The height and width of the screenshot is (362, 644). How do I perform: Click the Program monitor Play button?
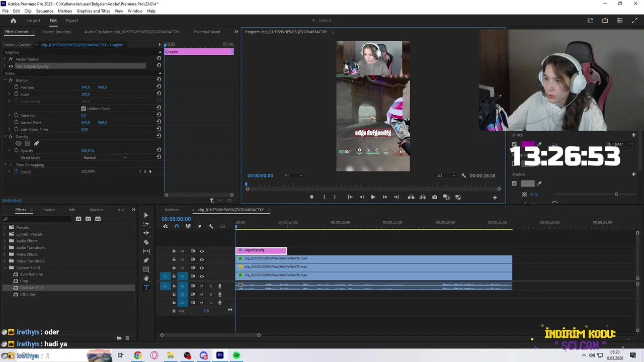tap(373, 197)
